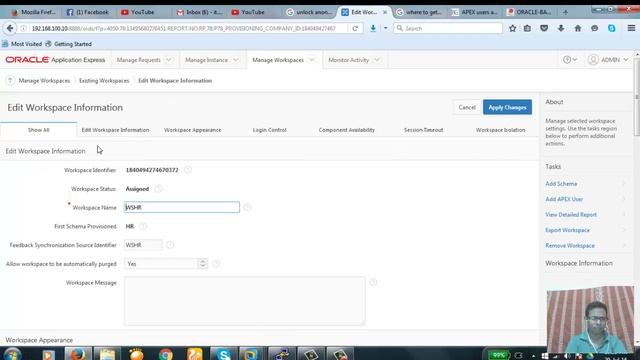Open Most Visited bookmarks folder

[22, 44]
